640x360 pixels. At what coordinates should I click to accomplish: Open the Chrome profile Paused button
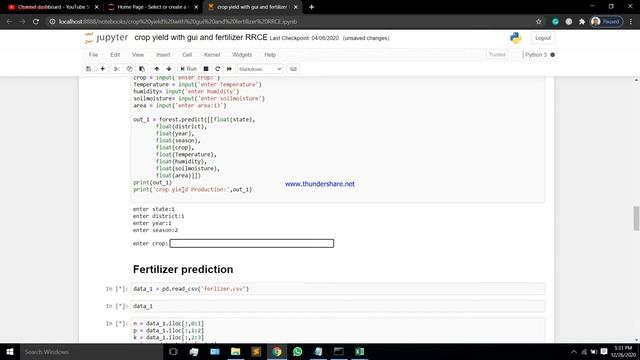[x=607, y=22]
